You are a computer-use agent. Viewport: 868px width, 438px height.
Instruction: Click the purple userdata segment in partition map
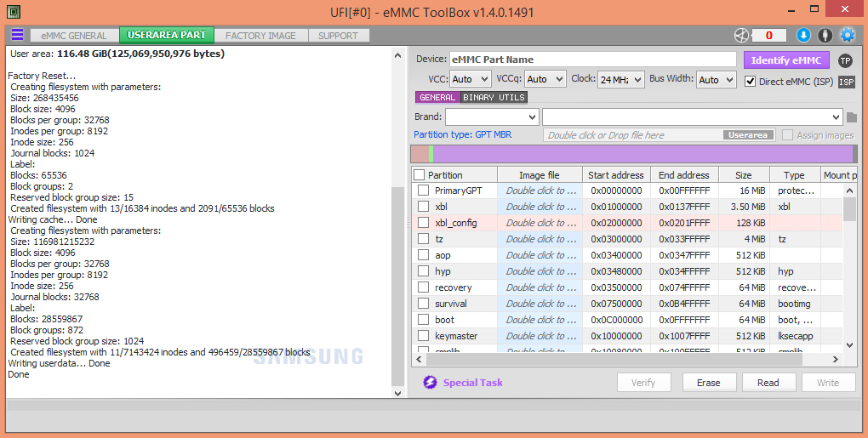642,154
